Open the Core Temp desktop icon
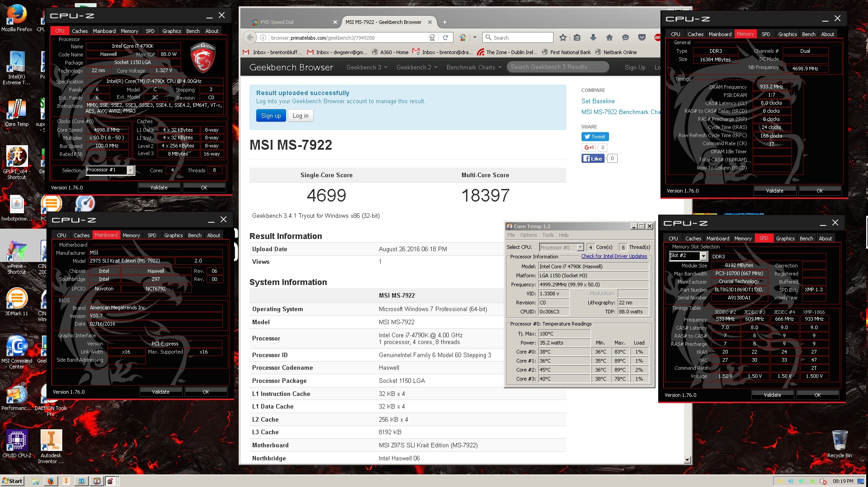 click(x=17, y=113)
